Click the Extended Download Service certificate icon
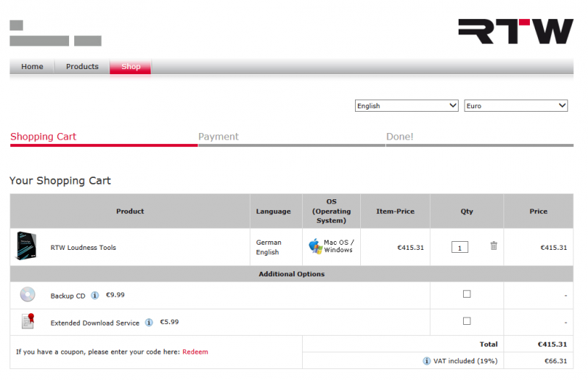 tap(28, 321)
